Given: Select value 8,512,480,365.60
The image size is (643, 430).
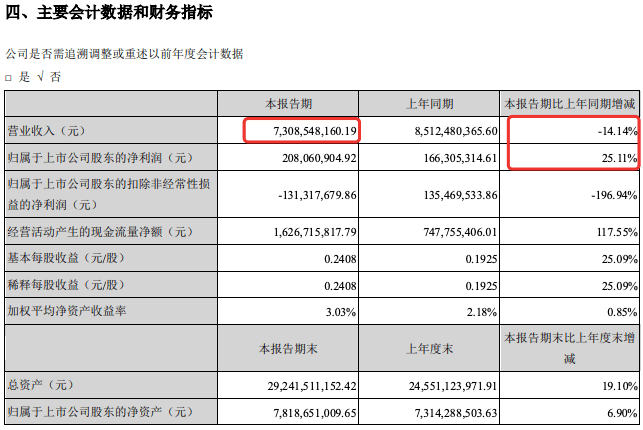Looking at the screenshot, I should pos(456,131).
